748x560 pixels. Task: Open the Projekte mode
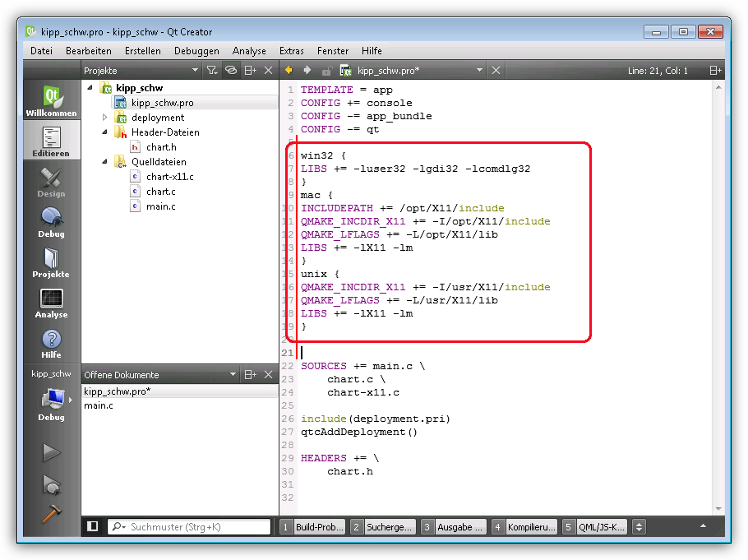pos(51,262)
